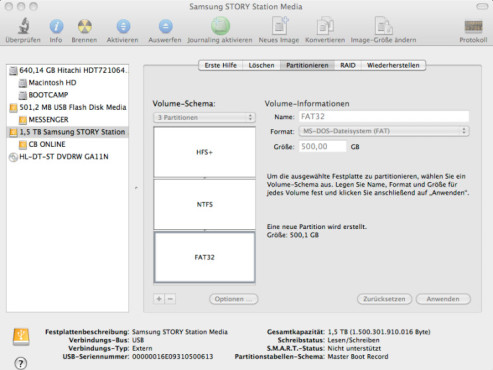This screenshot has width=493, height=370.
Task: Select the HL-DT-ST DVDRW GA11N drive
Action: tap(68, 157)
